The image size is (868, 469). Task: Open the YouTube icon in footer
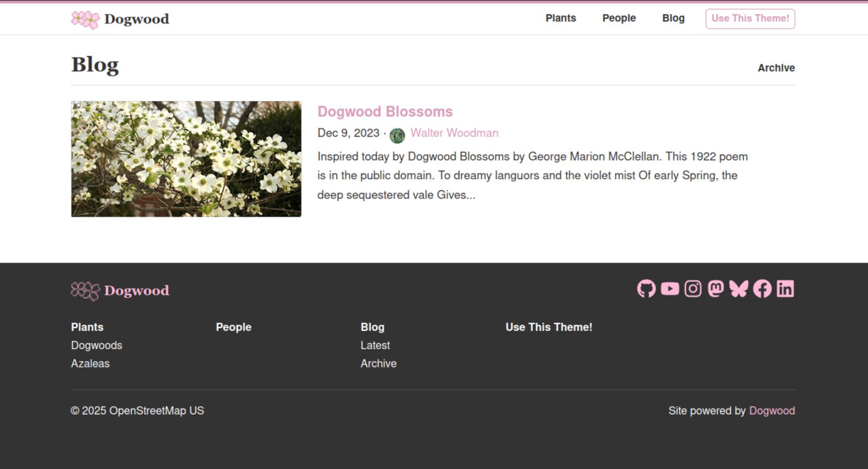tap(670, 288)
